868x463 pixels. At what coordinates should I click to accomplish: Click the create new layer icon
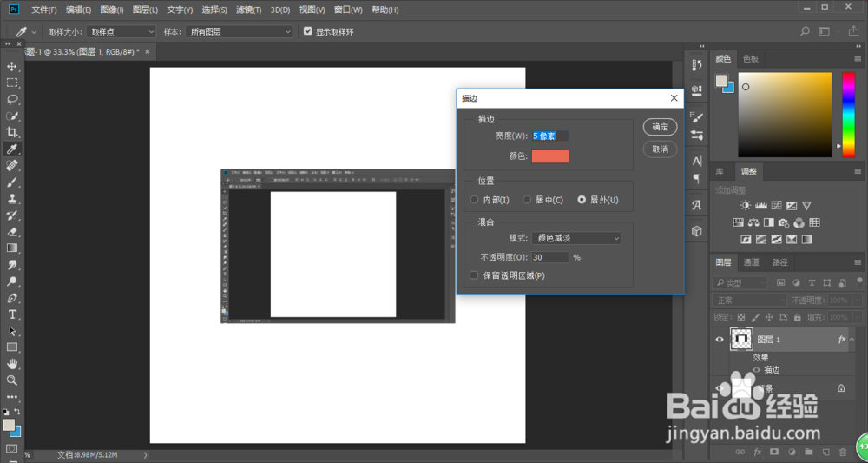tap(826, 453)
